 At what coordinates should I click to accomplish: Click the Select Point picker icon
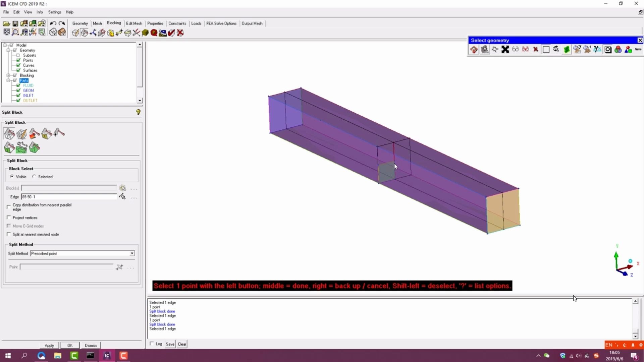pyautogui.click(x=119, y=267)
